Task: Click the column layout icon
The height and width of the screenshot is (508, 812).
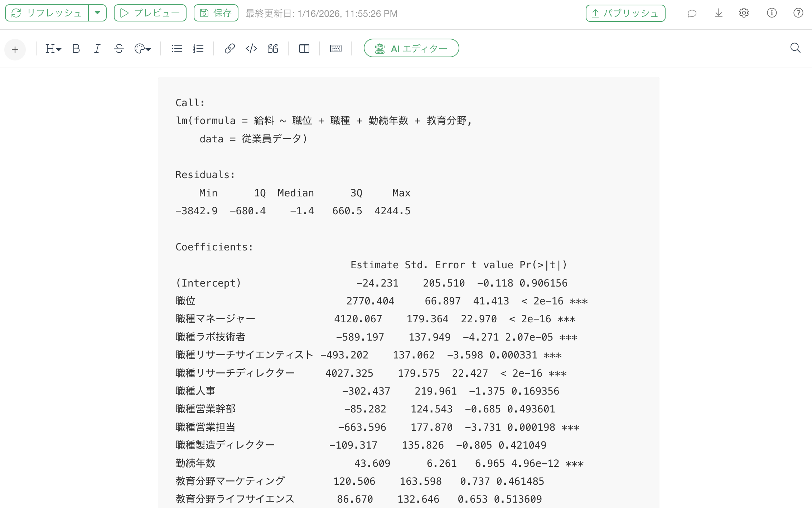Action: click(x=304, y=49)
